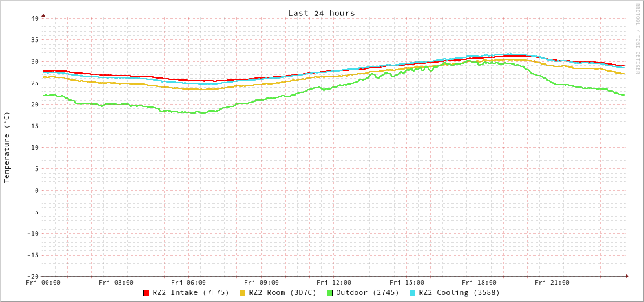The width and height of the screenshot is (644, 302).
Task: Click the arrowhead at the time axis end
Action: [x=627, y=276]
